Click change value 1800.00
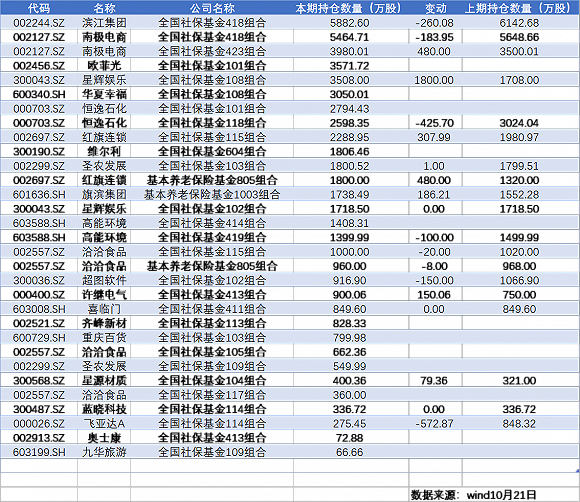This screenshot has width=580, height=502. (x=434, y=80)
